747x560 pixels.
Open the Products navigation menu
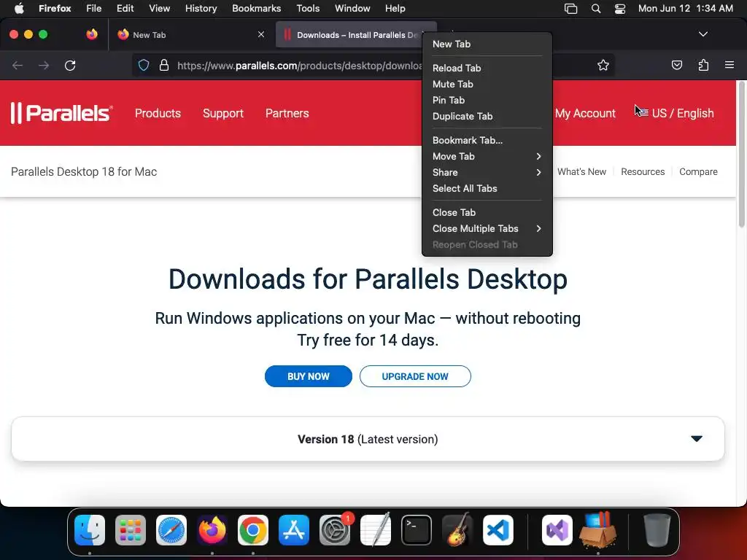pos(158,113)
